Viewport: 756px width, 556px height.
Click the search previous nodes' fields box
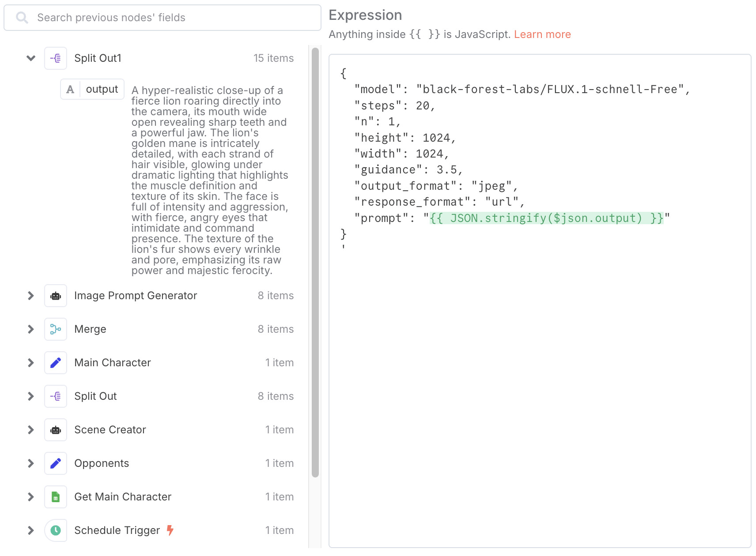click(162, 17)
